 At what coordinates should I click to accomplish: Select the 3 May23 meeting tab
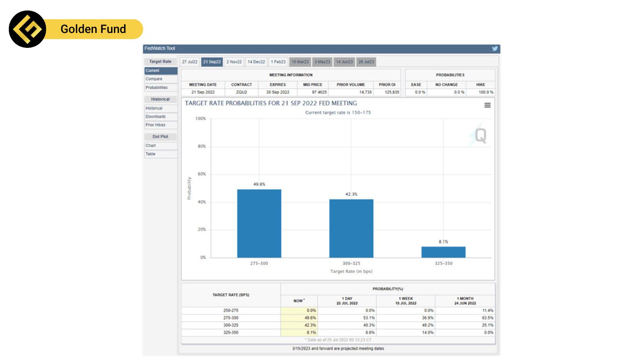pos(322,62)
